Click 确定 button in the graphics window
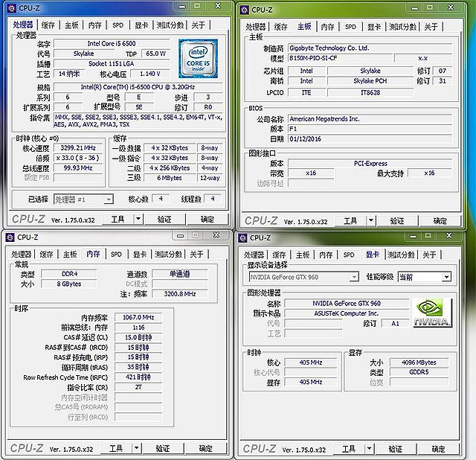 (x=438, y=449)
